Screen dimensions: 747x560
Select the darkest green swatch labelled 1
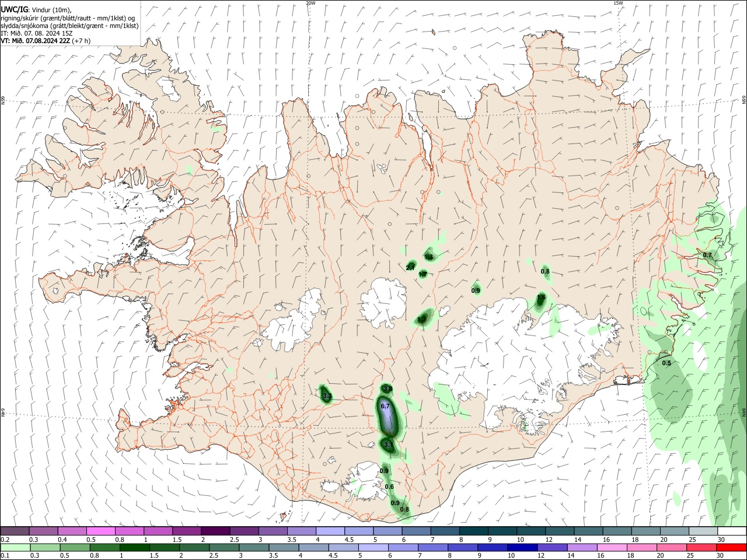click(135, 547)
